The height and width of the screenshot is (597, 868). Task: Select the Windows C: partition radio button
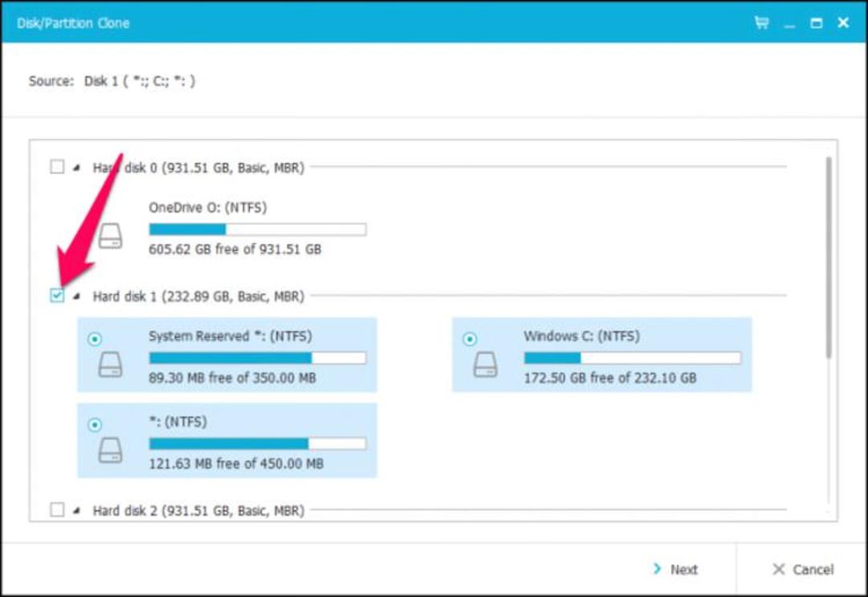(x=469, y=338)
